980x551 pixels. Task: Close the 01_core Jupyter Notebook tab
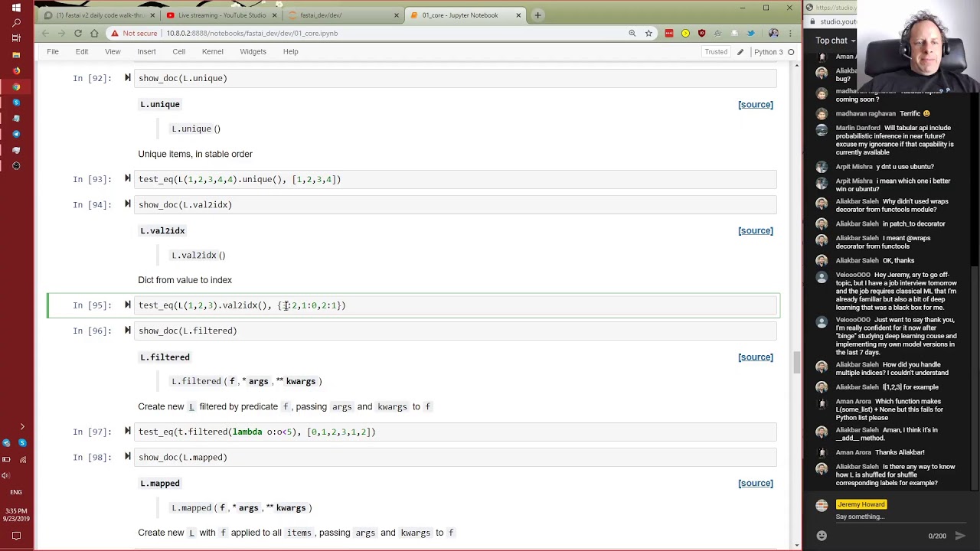coord(518,15)
